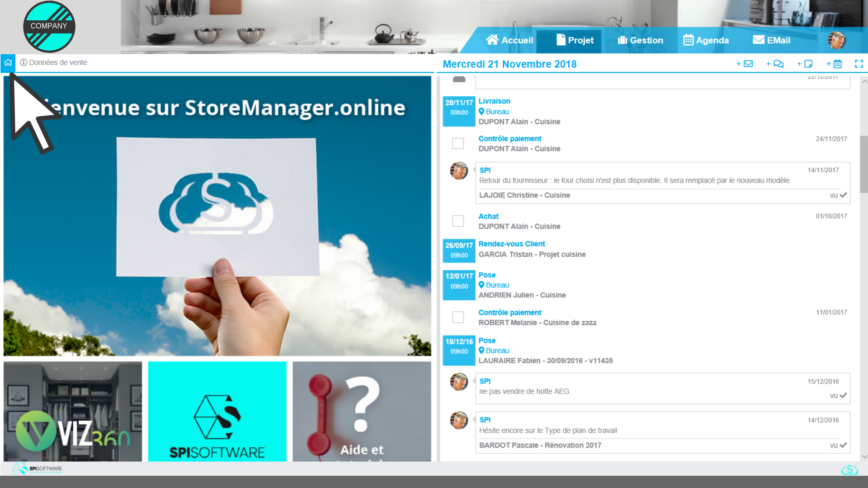Open the Agenda menu

pyautogui.click(x=706, y=40)
